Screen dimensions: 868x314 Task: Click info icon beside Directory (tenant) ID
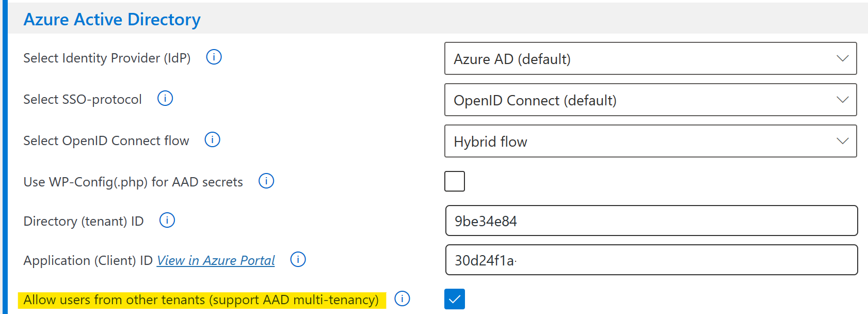point(167,221)
